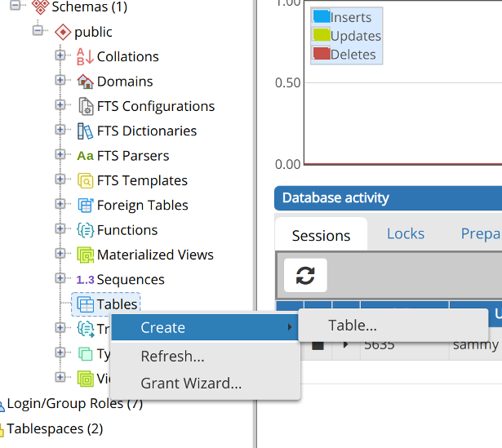Click the Domains house icon

pyautogui.click(x=85, y=82)
